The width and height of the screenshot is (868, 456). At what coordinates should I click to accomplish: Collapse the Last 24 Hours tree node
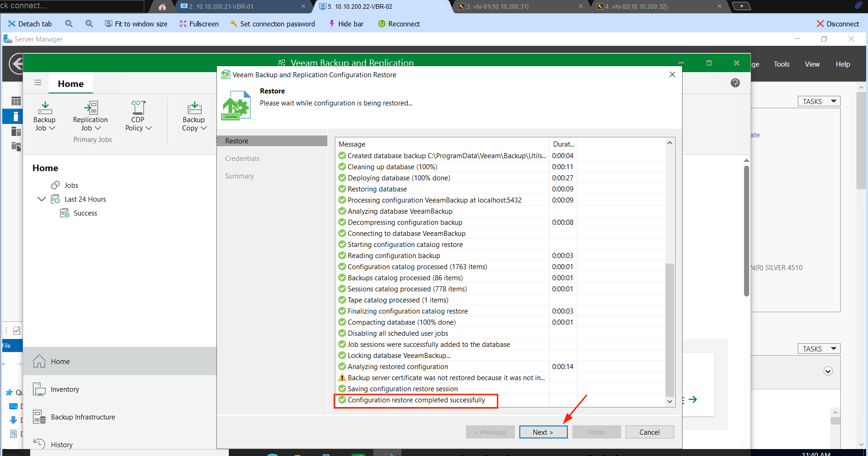click(x=42, y=199)
